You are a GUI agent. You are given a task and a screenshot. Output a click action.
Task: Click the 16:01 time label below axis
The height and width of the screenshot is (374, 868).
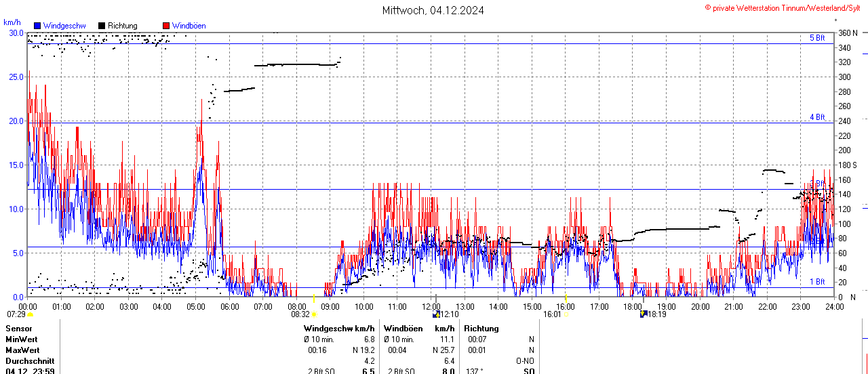click(x=553, y=314)
